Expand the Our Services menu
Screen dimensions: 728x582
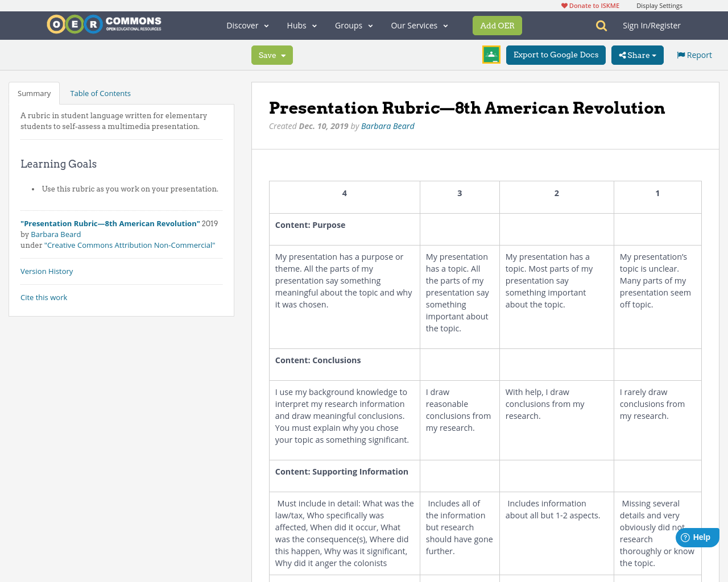tap(419, 25)
